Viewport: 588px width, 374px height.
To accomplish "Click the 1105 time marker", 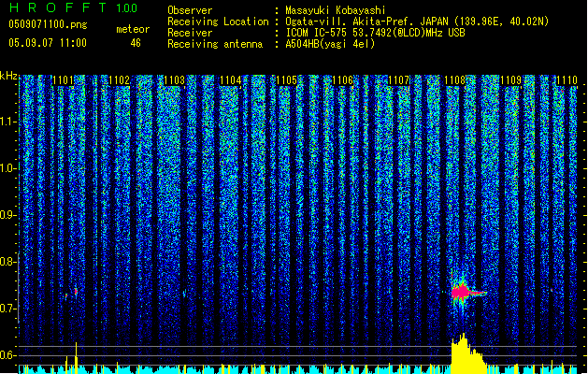I will 286,80.
